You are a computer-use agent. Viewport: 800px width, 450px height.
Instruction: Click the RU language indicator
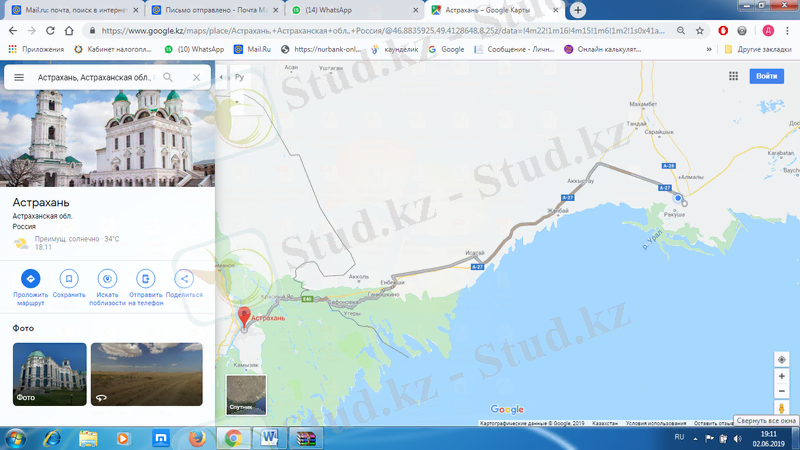[x=679, y=437]
